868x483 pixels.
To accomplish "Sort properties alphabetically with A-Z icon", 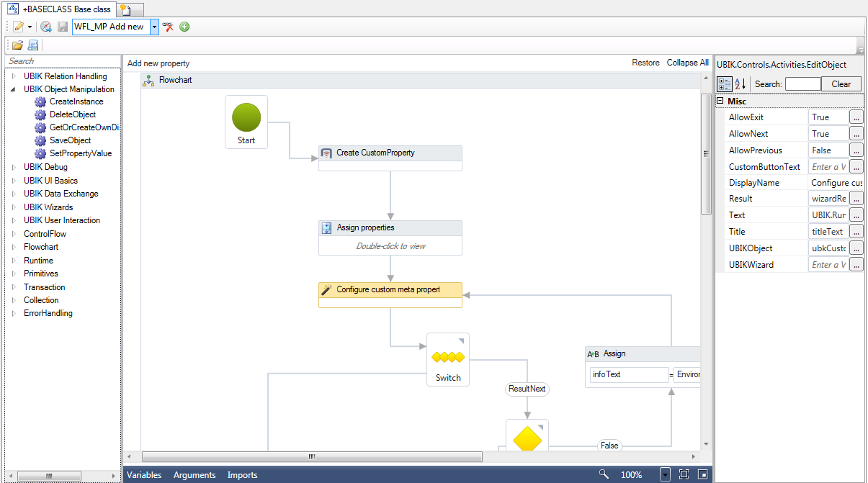I will point(741,83).
